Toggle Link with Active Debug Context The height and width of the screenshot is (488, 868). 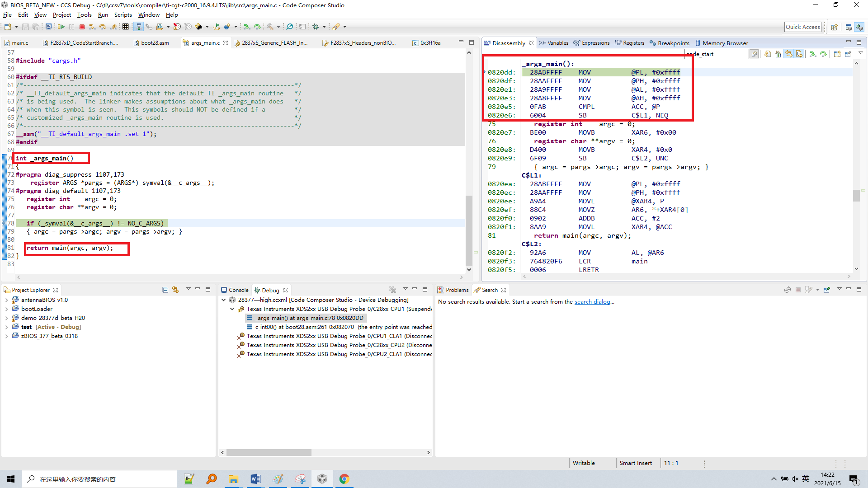click(789, 54)
